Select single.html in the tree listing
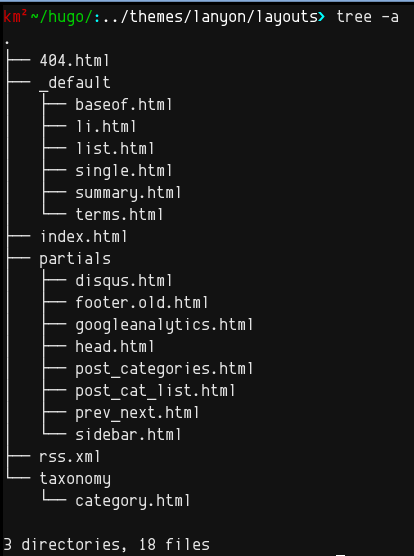The width and height of the screenshot is (414, 556). [123, 171]
